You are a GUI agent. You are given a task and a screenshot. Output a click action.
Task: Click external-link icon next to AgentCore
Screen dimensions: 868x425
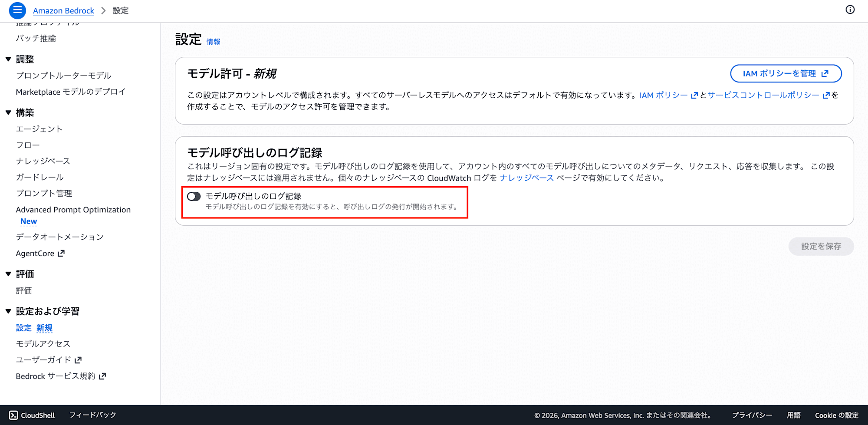tap(61, 253)
